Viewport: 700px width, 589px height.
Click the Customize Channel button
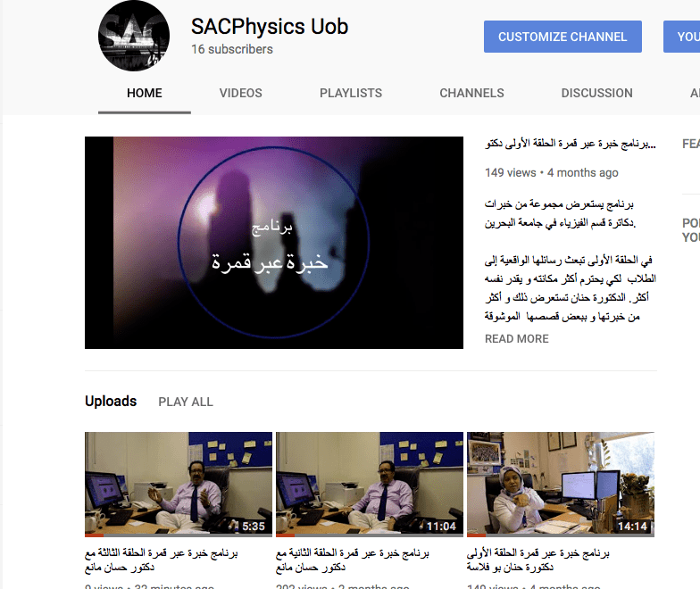click(x=562, y=37)
